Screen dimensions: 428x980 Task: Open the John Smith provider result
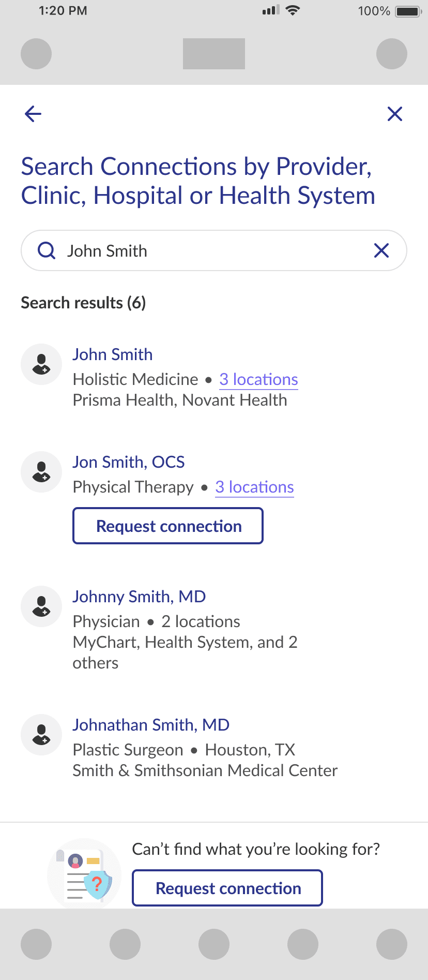pyautogui.click(x=113, y=354)
